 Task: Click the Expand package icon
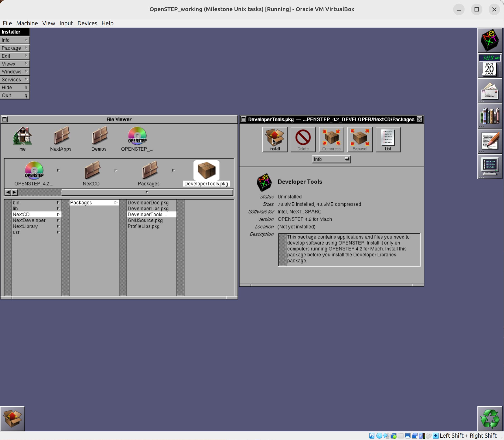tap(359, 139)
